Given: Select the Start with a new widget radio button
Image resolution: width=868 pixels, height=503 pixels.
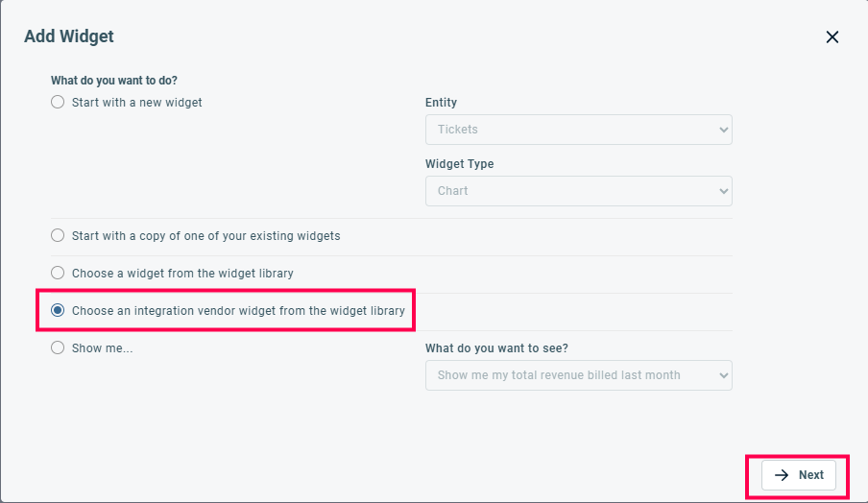Looking at the screenshot, I should (58, 102).
